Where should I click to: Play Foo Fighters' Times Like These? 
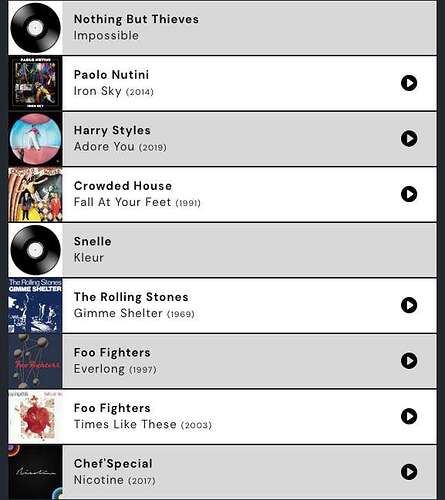409,416
